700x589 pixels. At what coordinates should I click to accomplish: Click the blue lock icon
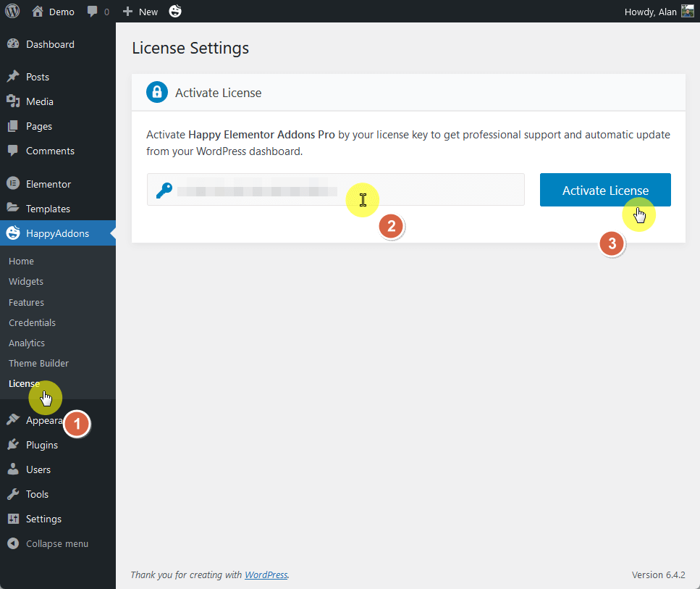(x=156, y=92)
